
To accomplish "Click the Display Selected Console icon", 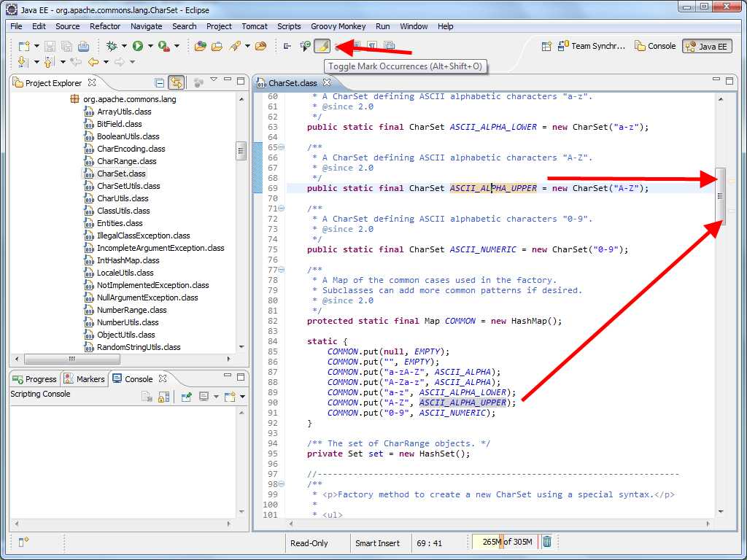I will pyautogui.click(x=204, y=396).
